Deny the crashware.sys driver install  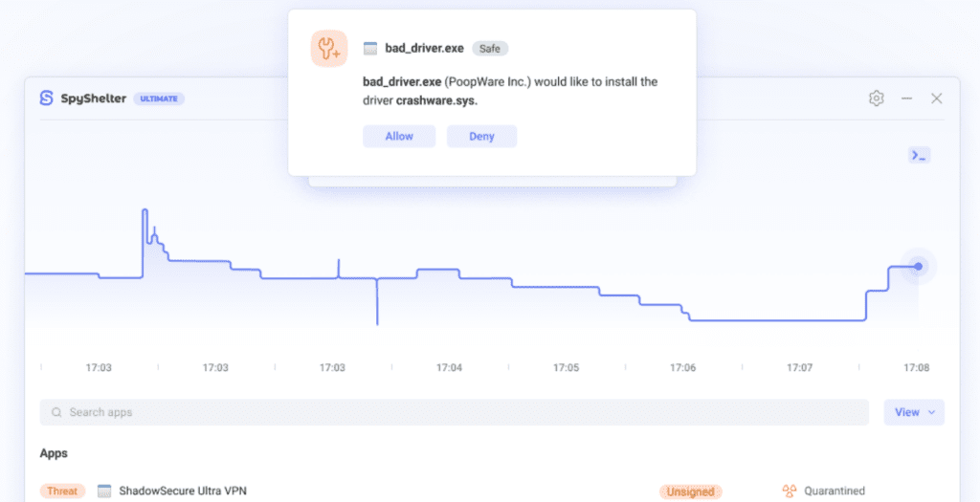pos(481,137)
